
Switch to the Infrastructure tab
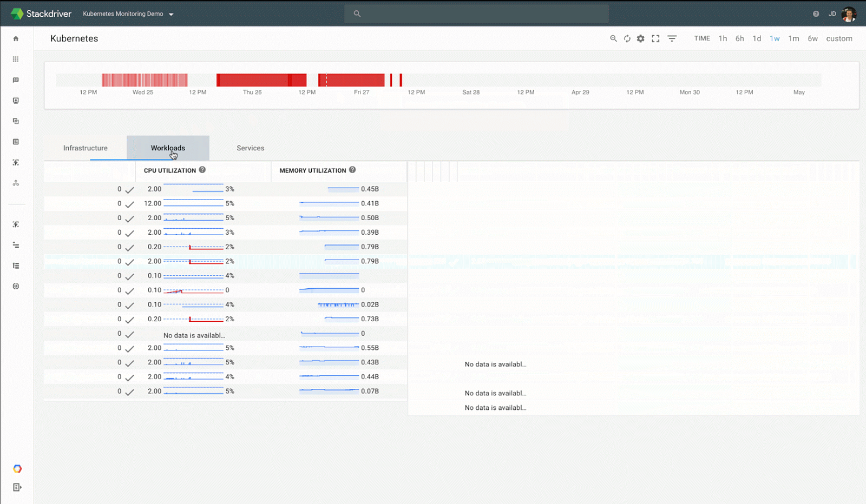(86, 148)
